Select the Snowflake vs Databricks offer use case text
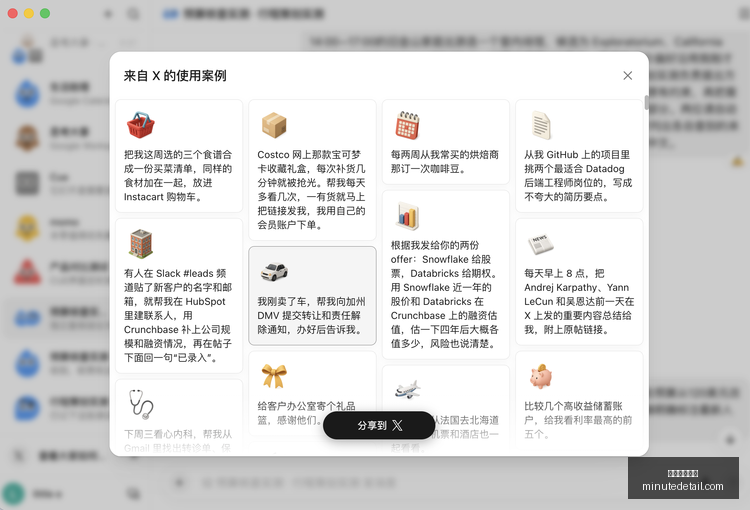750x510 pixels. click(x=445, y=294)
